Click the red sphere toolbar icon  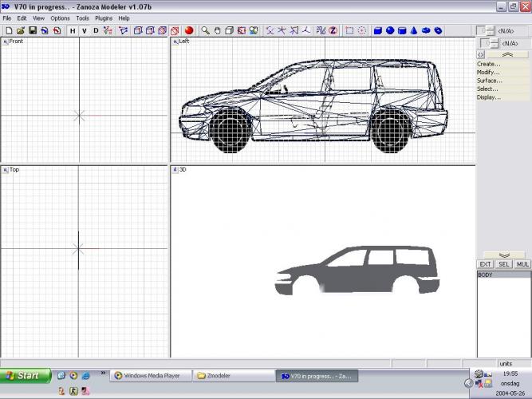tap(189, 31)
